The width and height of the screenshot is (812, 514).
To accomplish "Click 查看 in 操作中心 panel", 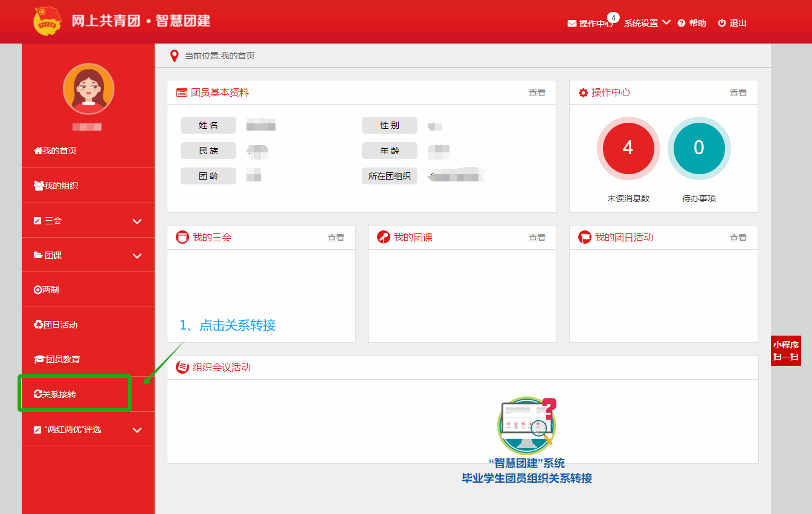I will point(738,93).
